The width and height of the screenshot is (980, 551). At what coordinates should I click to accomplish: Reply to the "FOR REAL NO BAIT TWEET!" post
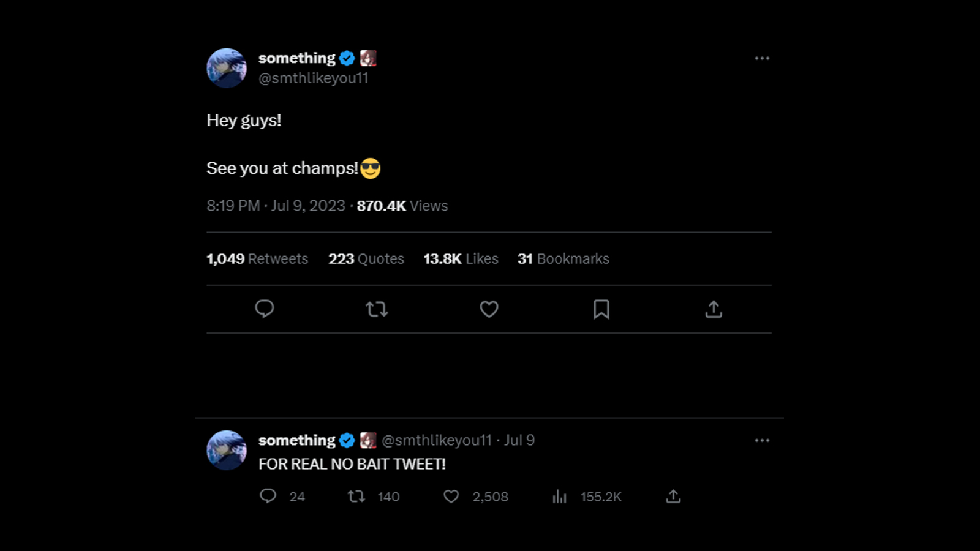click(268, 496)
